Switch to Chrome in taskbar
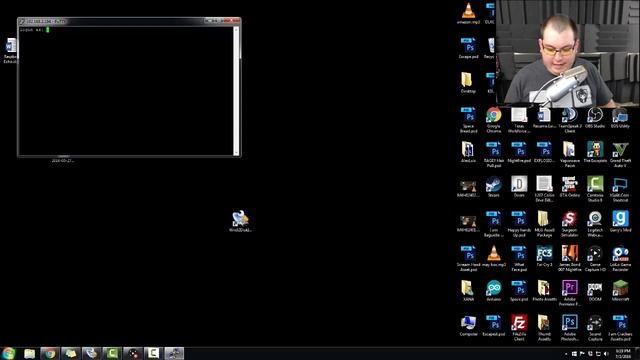Image resolution: width=640 pixels, height=360 pixels. click(50, 353)
